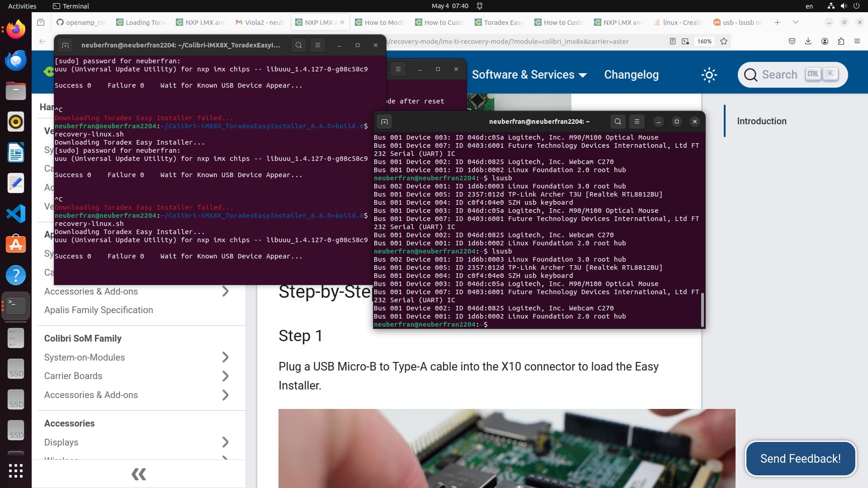Screen dimensions: 868x488
Task: Open the Terminal app menu in the top bar
Action: (71, 6)
